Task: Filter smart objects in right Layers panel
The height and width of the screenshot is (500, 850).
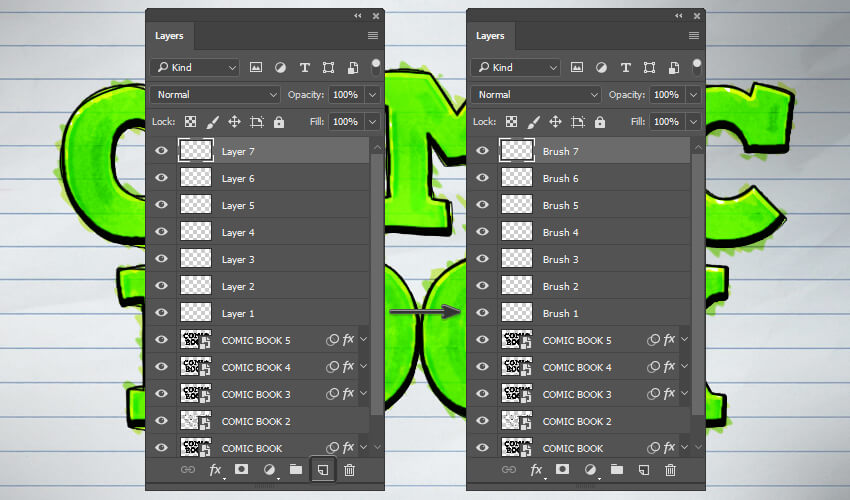Action: [674, 67]
